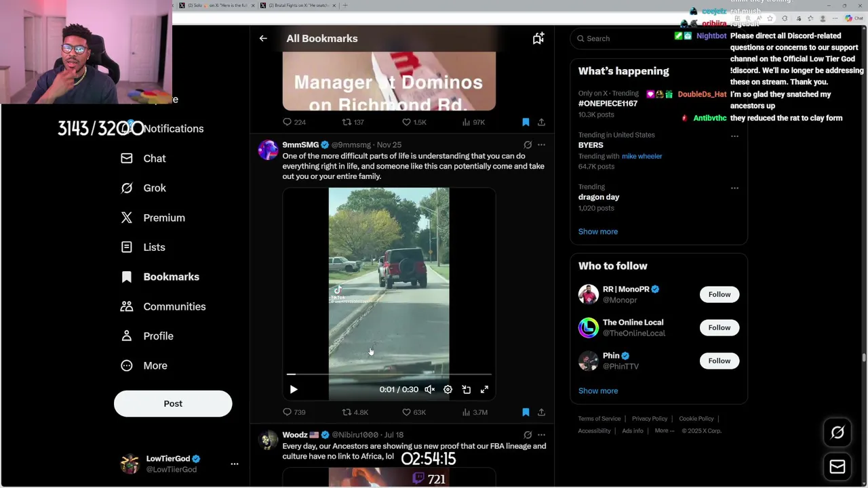Viewport: 868px width, 488px height.
Task: Open the bookmark folders icon in header
Action: (538, 39)
